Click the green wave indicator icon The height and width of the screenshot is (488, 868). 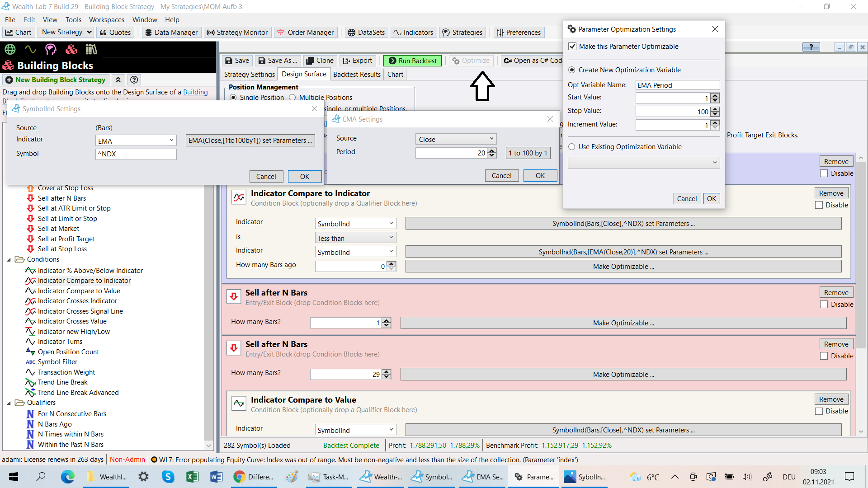point(30,49)
